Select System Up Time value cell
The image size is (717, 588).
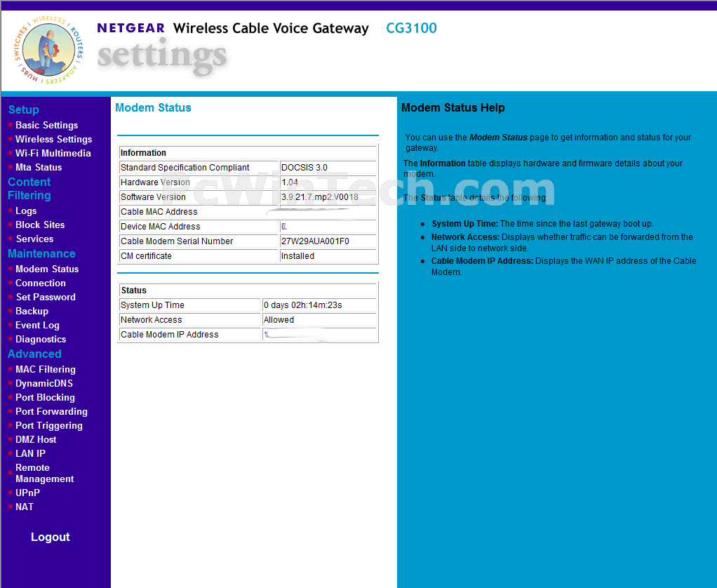tap(319, 305)
